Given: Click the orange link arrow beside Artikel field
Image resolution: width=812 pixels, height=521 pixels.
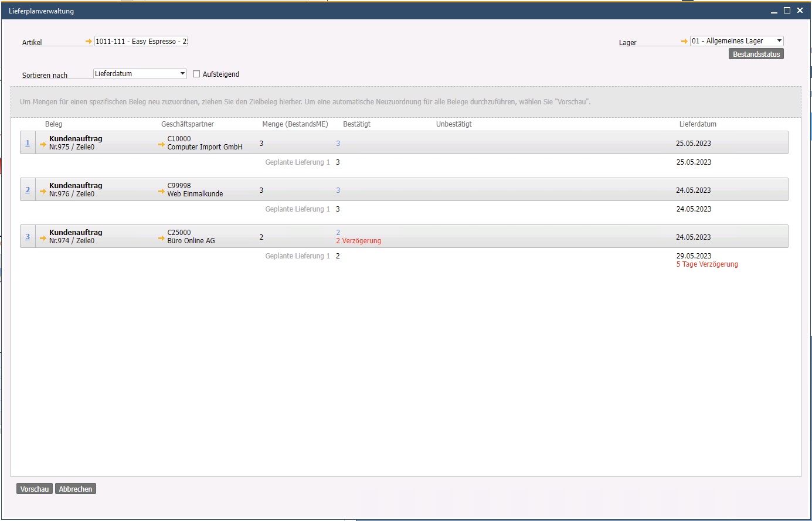Looking at the screenshot, I should coord(89,42).
